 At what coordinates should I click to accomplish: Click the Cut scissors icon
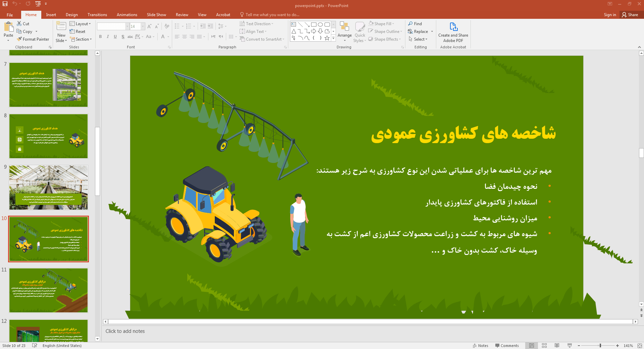coord(19,24)
